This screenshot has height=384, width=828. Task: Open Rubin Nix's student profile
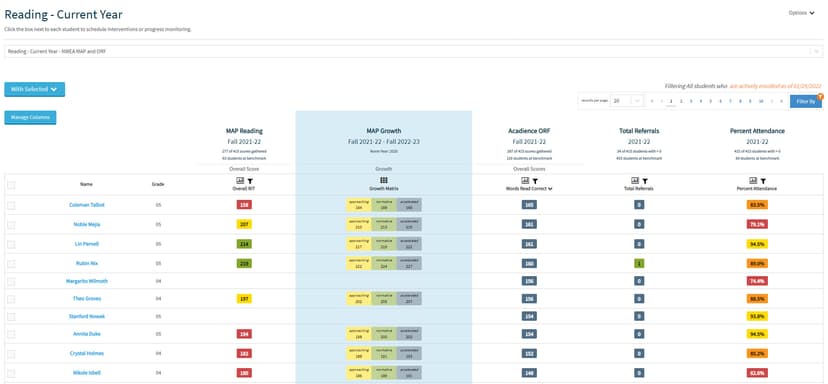point(87,263)
